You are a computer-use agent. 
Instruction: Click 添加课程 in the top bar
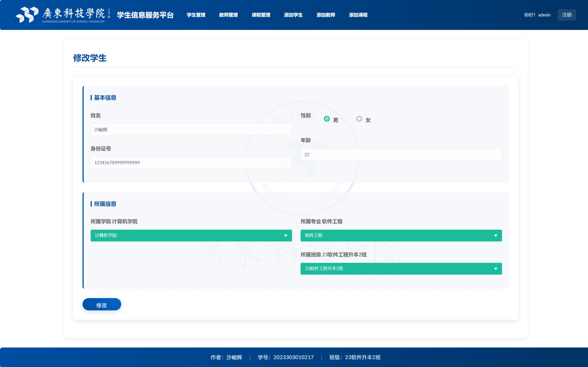358,15
